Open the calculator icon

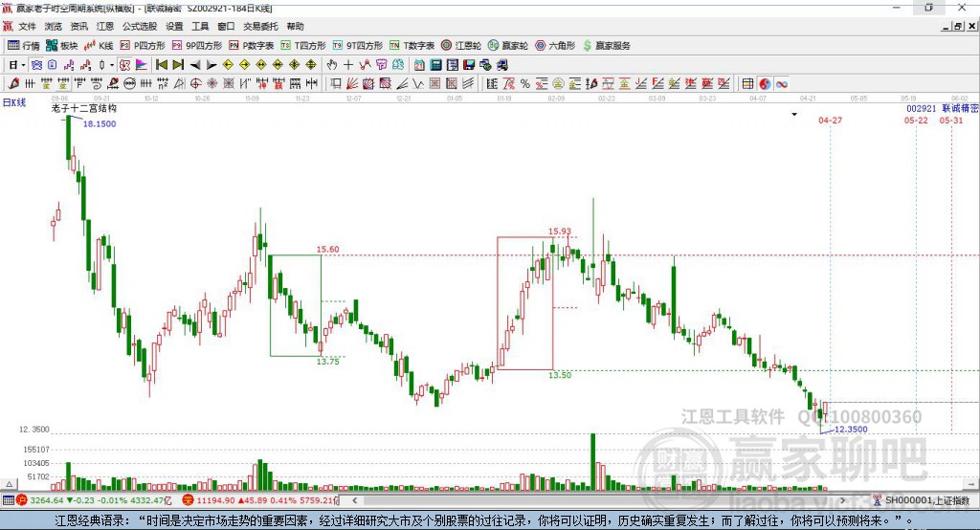436,64
